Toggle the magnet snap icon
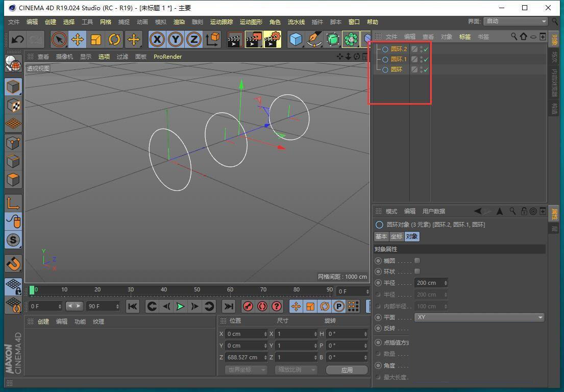This screenshot has width=564, height=392. coord(13,263)
